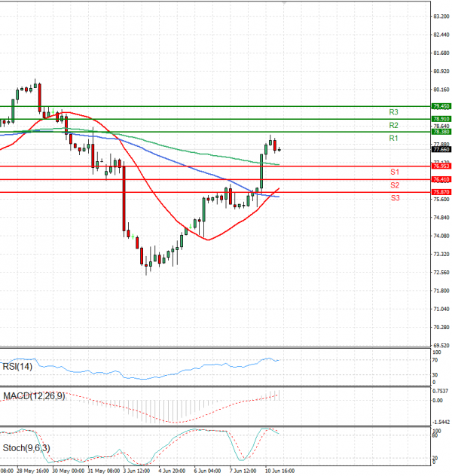This screenshot has height=476, width=452.
Task: Click the 10 Jun 16:00 time label
Action: (x=280, y=471)
